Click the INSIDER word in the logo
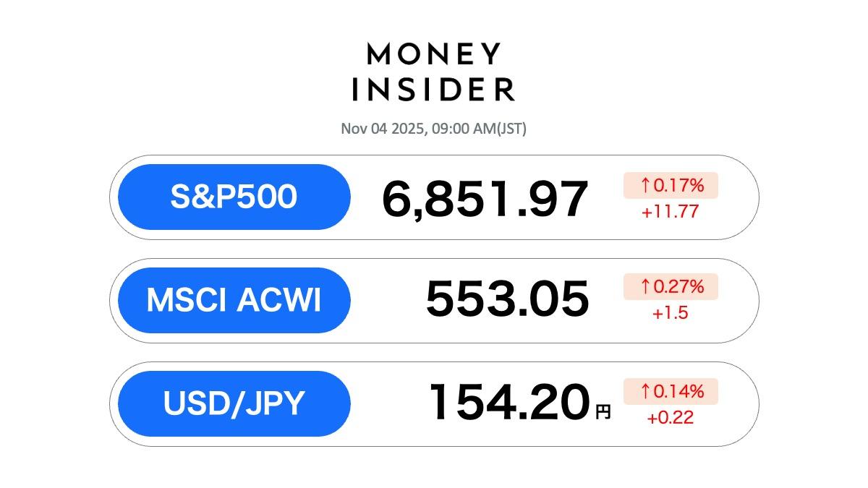Viewport: 868px width, 488px height. pyautogui.click(x=433, y=89)
